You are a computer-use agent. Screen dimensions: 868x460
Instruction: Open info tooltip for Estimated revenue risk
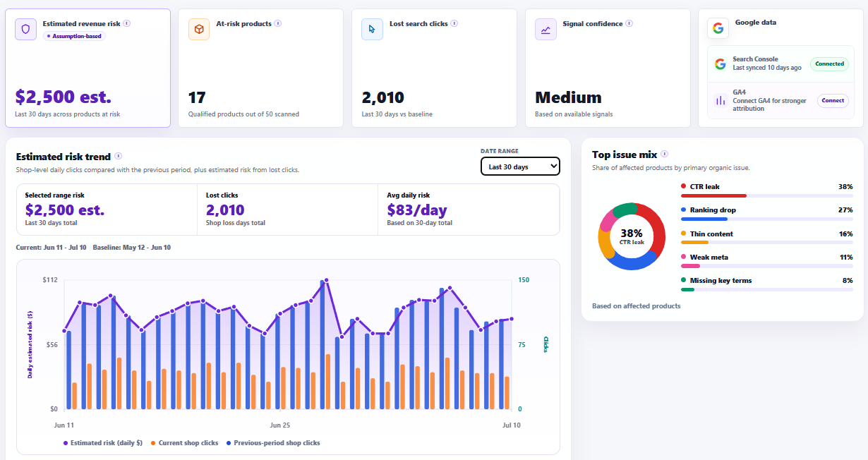coord(127,23)
